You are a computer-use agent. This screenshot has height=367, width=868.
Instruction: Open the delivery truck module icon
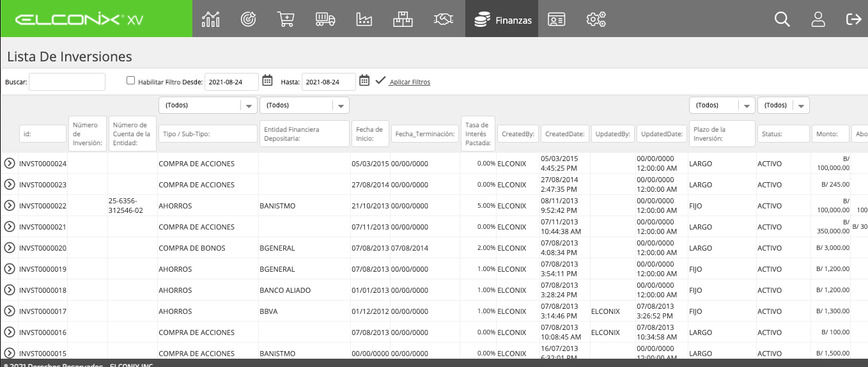(x=325, y=19)
